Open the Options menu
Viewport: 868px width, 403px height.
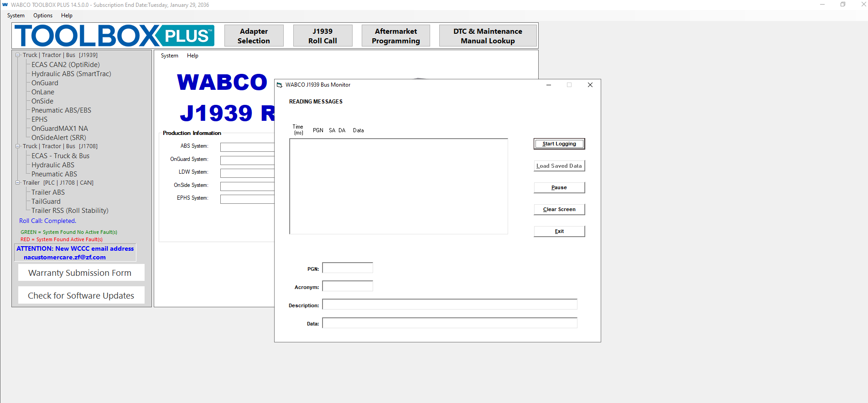43,15
